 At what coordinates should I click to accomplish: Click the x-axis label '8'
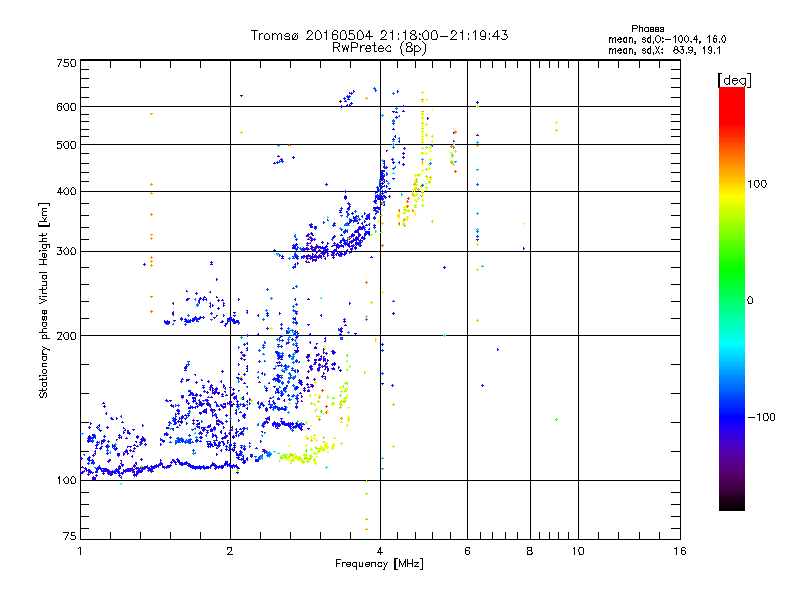click(x=530, y=551)
